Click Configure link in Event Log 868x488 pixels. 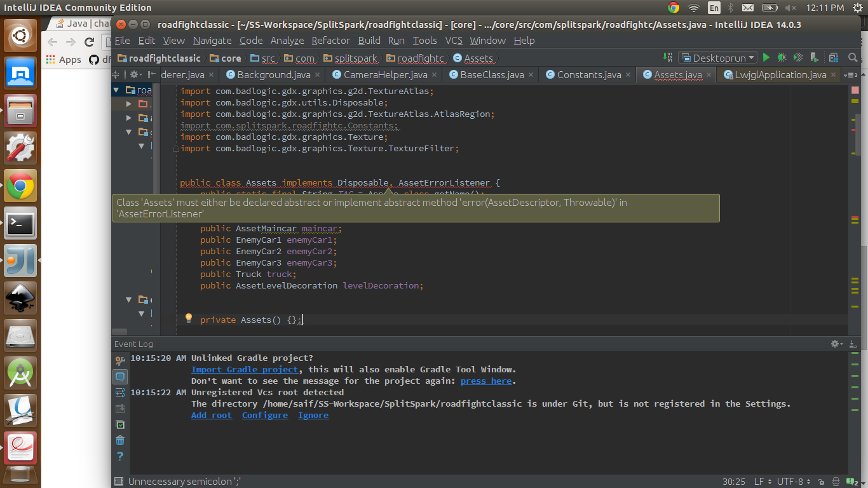click(x=265, y=415)
